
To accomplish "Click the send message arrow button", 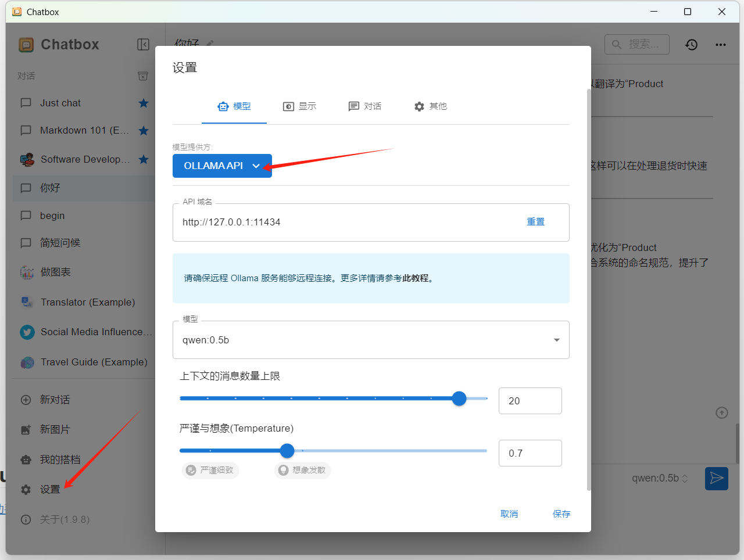I will [x=717, y=478].
